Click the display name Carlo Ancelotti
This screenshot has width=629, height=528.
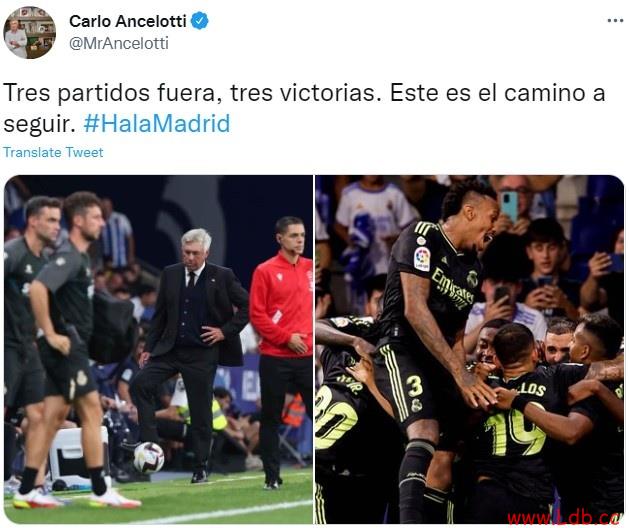click(x=128, y=21)
